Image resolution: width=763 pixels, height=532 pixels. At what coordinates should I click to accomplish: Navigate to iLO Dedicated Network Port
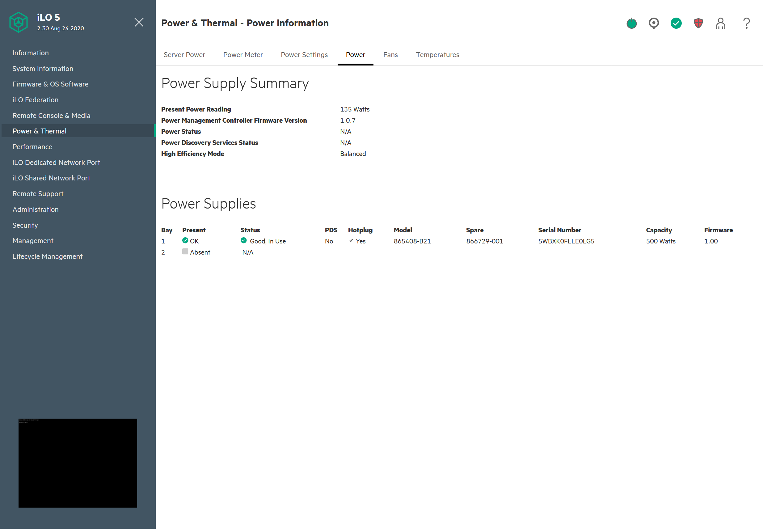coord(56,163)
